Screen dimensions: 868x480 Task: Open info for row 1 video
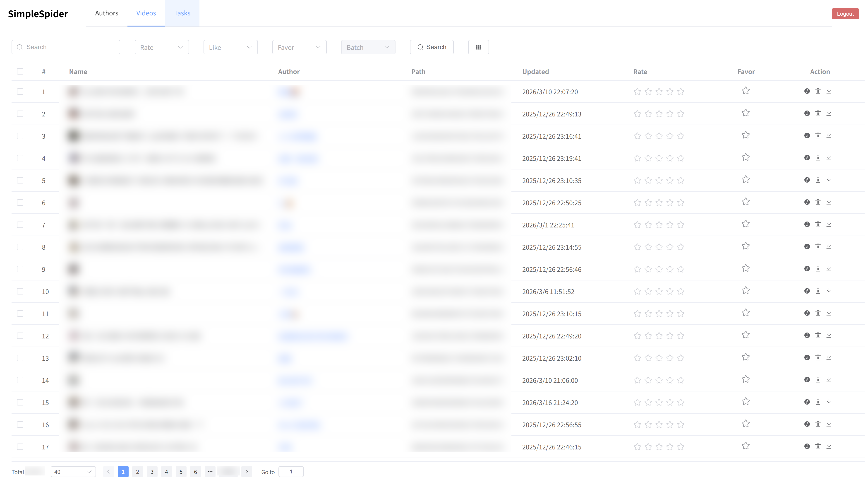pos(807,91)
